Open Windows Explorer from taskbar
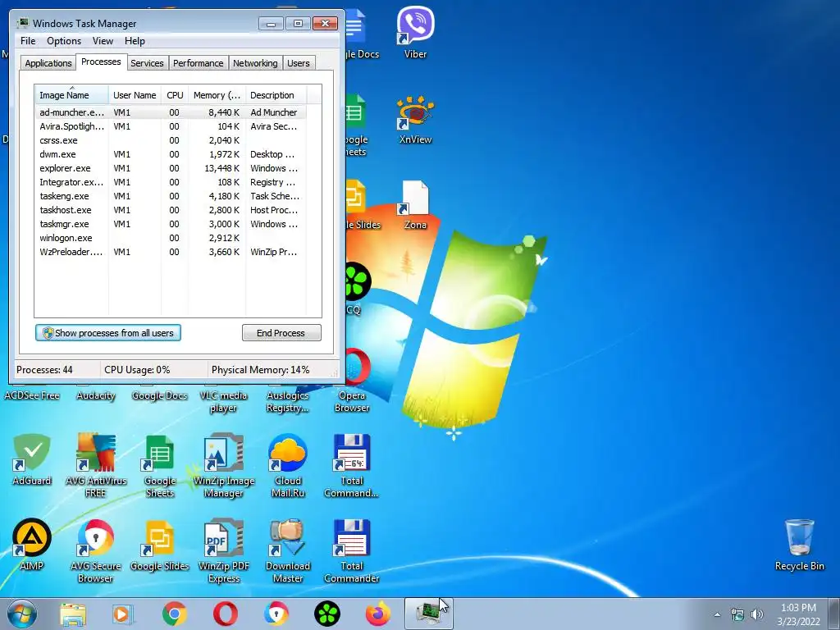 tap(73, 614)
